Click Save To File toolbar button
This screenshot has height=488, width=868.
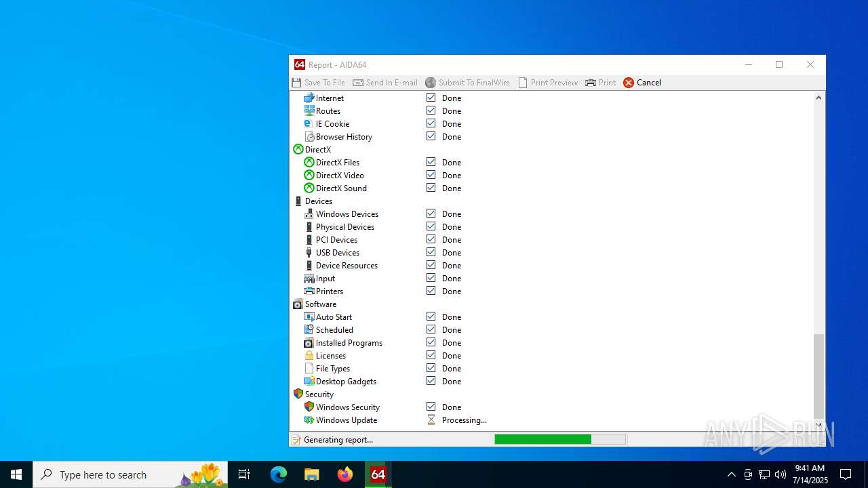point(319,83)
